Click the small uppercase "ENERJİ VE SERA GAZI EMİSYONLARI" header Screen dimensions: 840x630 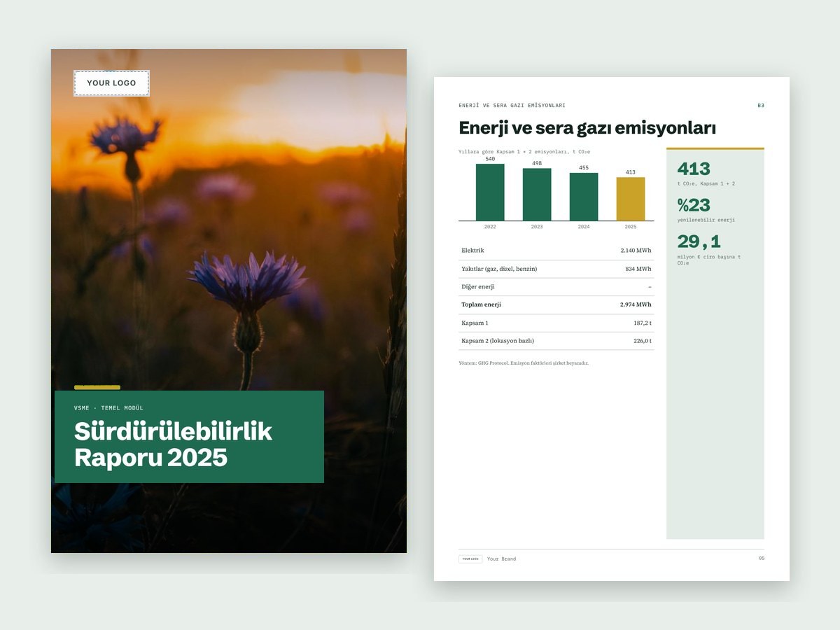[x=512, y=106]
